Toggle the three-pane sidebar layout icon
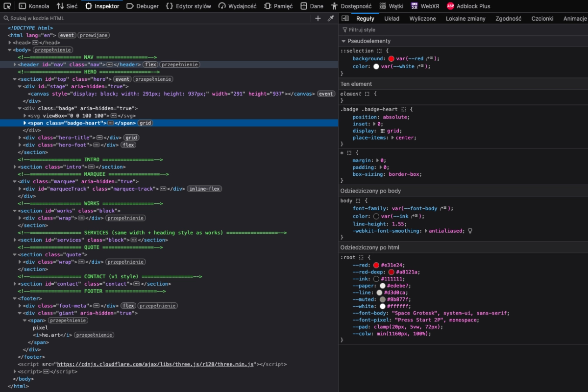 click(345, 18)
